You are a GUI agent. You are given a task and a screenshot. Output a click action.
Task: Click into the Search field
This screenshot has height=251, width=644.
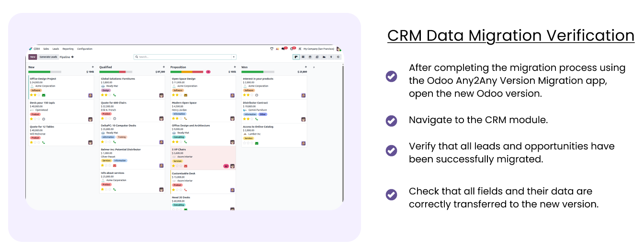point(184,57)
